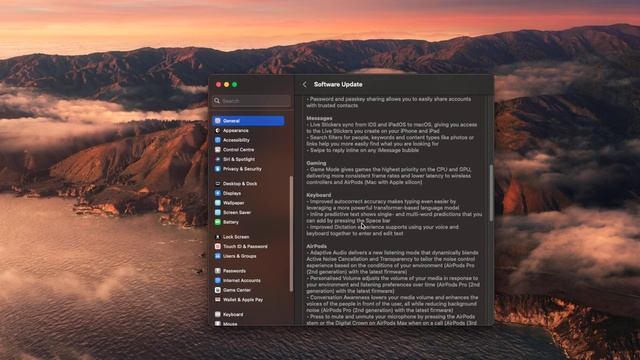Viewport: 640px width, 360px height.
Task: Click the Touch ID & Password icon
Action: click(x=218, y=247)
